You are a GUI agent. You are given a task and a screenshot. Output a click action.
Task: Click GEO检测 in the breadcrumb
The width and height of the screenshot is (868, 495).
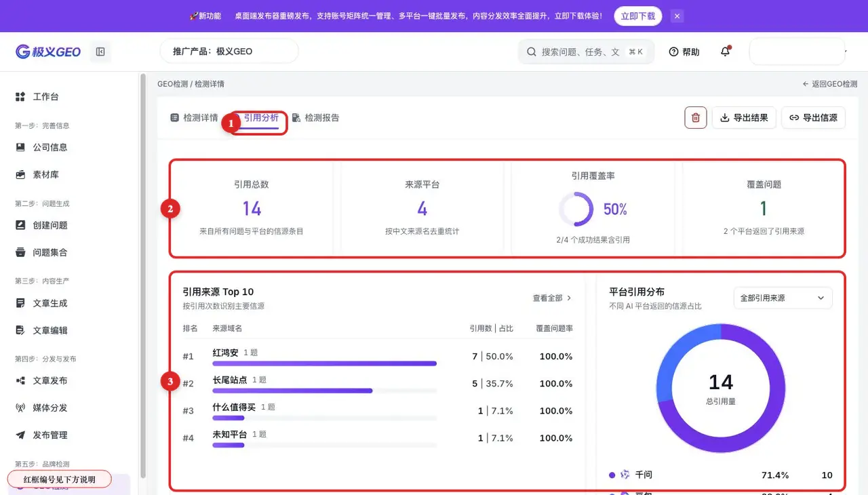click(172, 84)
